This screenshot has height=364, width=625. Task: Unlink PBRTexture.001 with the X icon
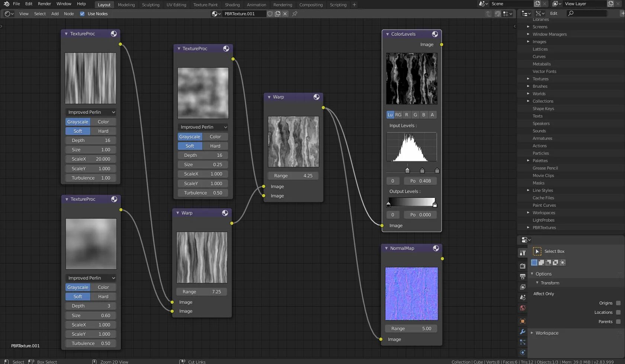(x=285, y=14)
